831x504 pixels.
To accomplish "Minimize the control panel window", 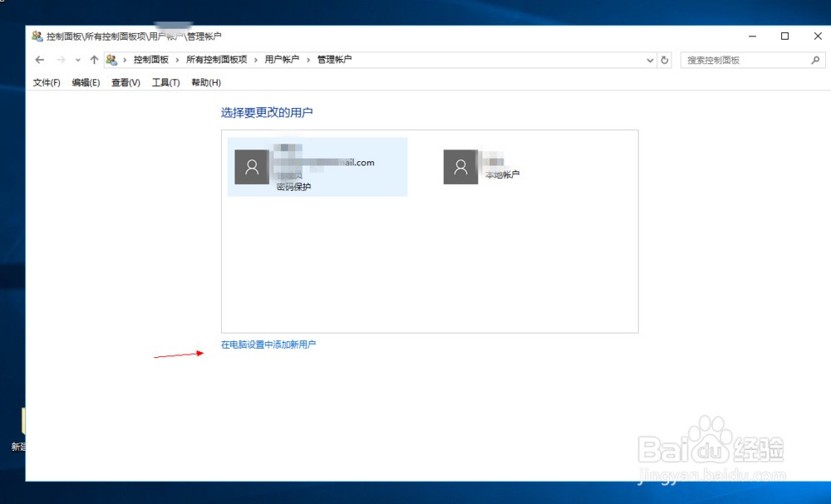I will coord(753,36).
